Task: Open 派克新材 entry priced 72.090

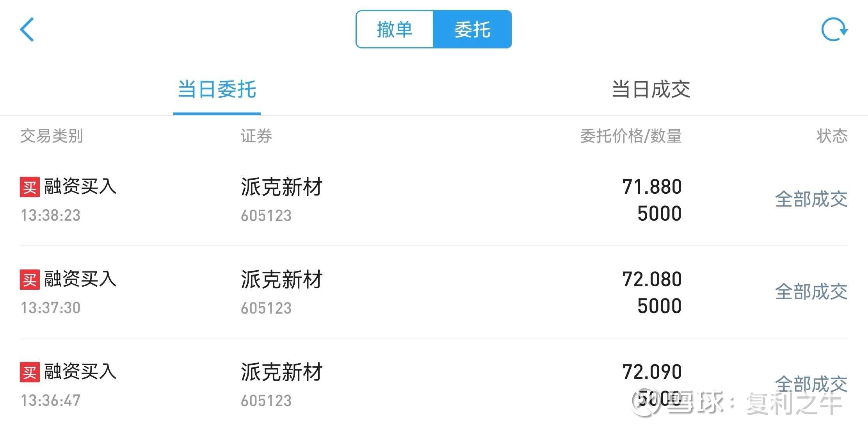Action: (281, 372)
